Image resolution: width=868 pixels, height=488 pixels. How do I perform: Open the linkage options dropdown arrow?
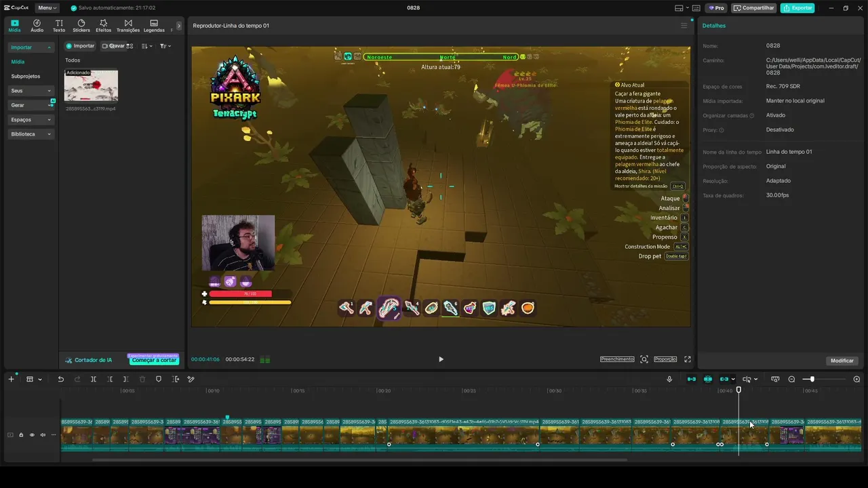pyautogui.click(x=733, y=380)
